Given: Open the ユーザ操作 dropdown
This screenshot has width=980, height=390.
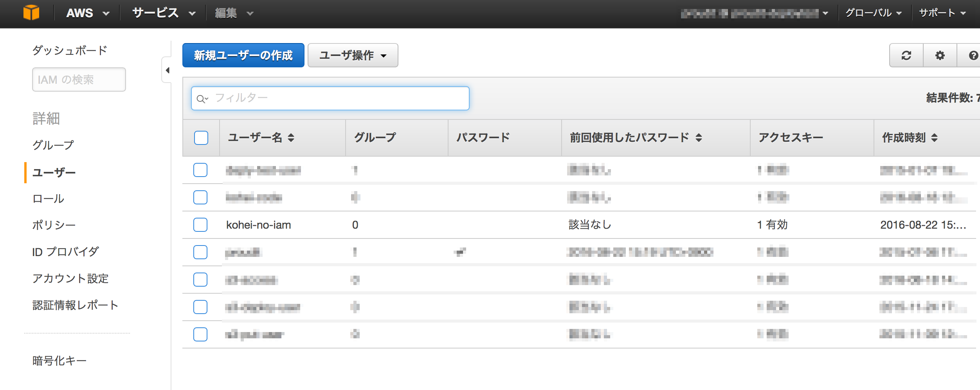Looking at the screenshot, I should coord(352,55).
